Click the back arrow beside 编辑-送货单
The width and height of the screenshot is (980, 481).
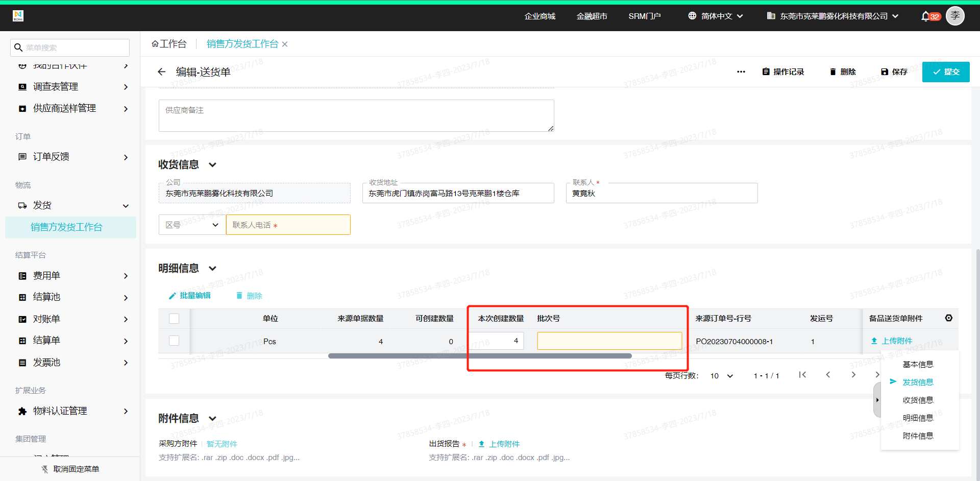[x=162, y=72]
